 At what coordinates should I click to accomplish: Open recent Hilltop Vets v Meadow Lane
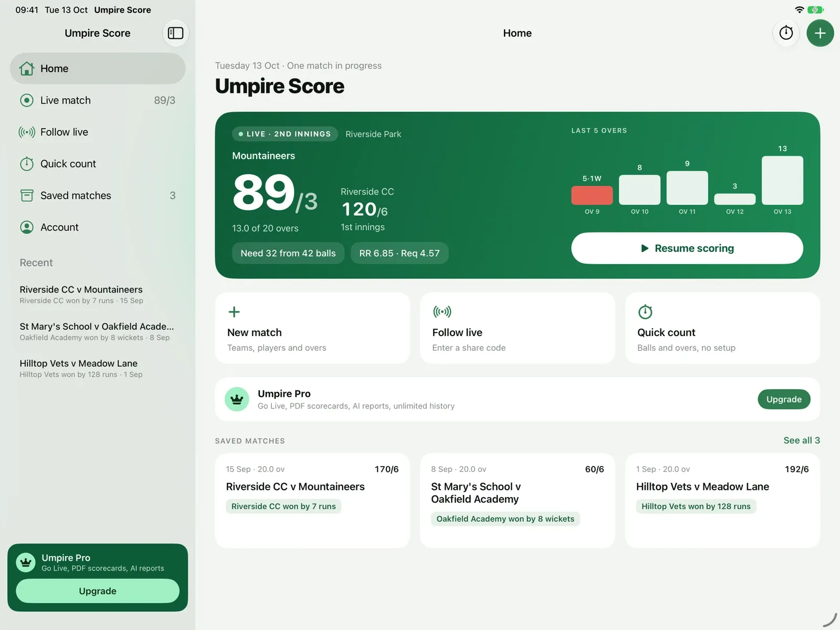tap(98, 368)
